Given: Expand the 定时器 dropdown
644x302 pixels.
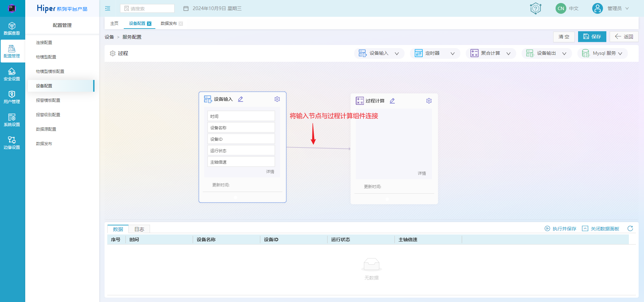Looking at the screenshot, I should tap(453, 53).
